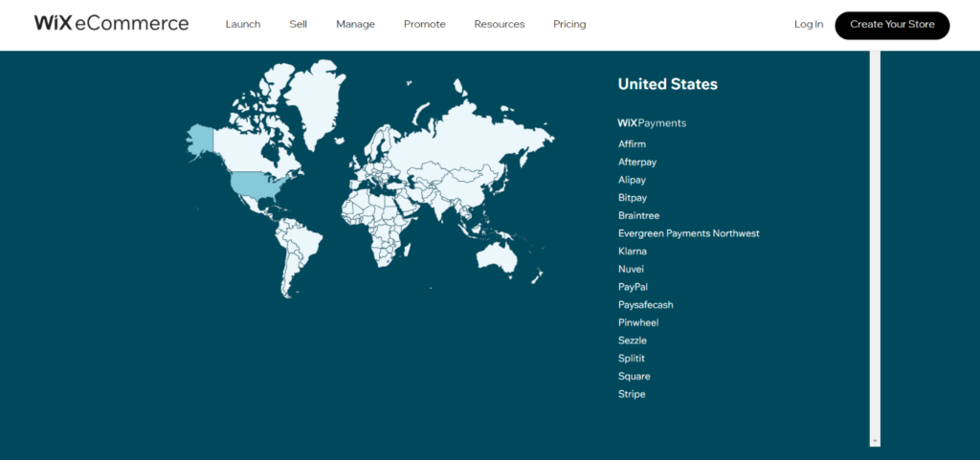Viewport: 980px width, 460px height.
Task: Click Evergreen Payments Northwest entry
Action: point(689,233)
